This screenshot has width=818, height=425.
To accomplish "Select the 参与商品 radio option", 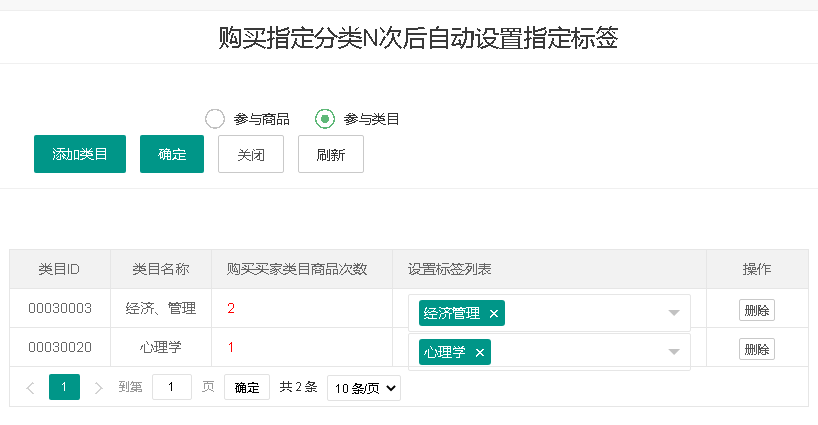I will [215, 119].
